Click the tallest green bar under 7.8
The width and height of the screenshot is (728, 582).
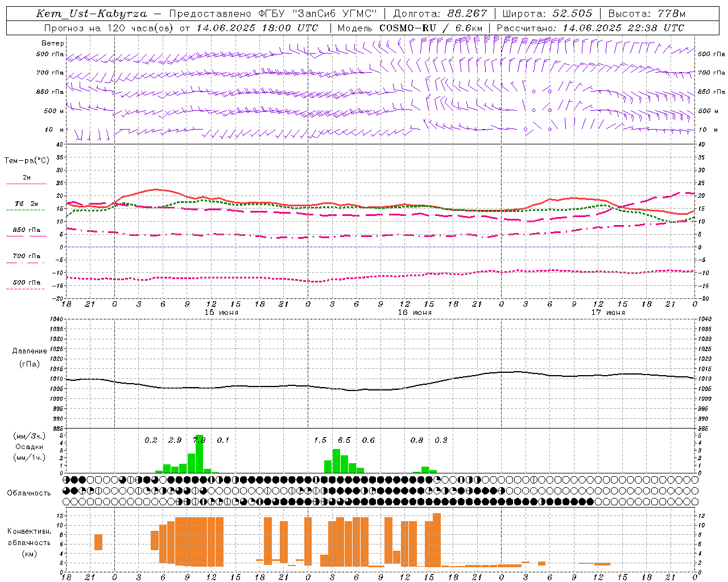199,454
